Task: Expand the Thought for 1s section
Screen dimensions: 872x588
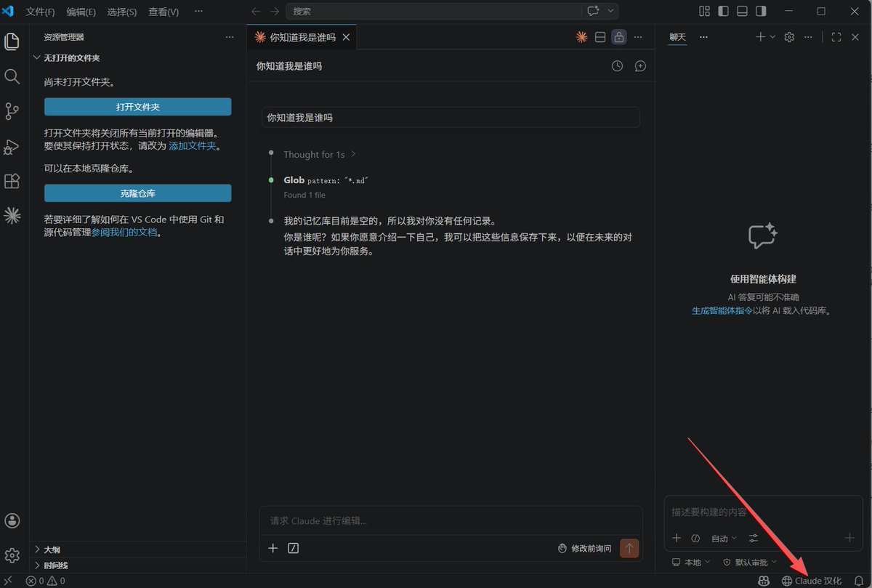Action: click(x=320, y=154)
